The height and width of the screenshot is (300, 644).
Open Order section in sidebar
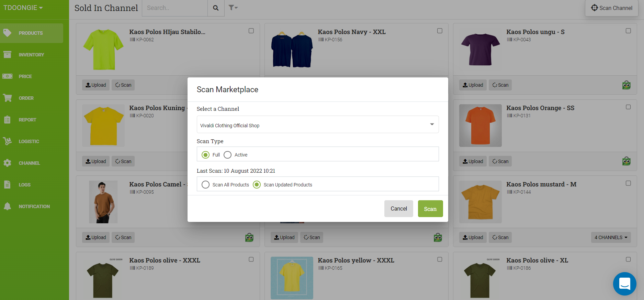[x=32, y=98]
